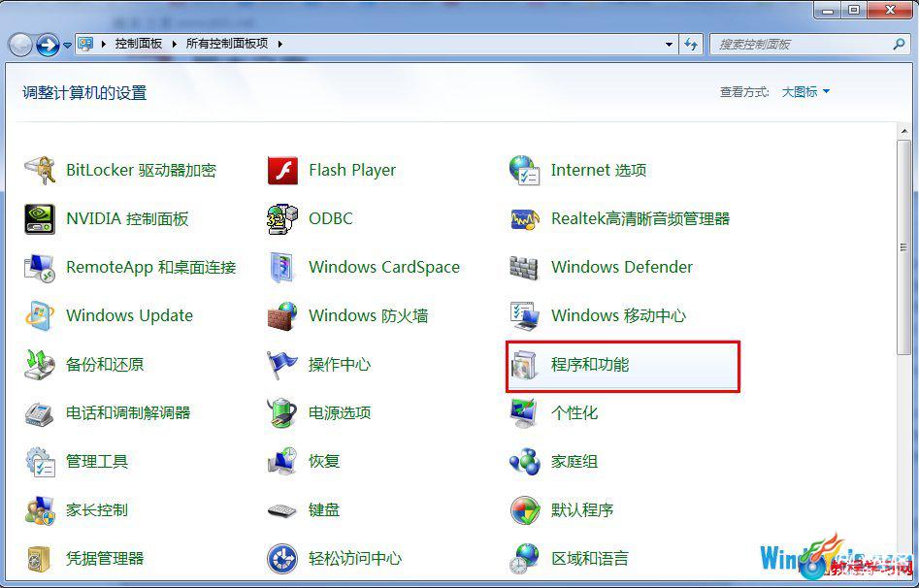Viewport: 919px width, 588px height.
Task: Open RemoteApp 和桌面连接 icon
Action: click(39, 268)
